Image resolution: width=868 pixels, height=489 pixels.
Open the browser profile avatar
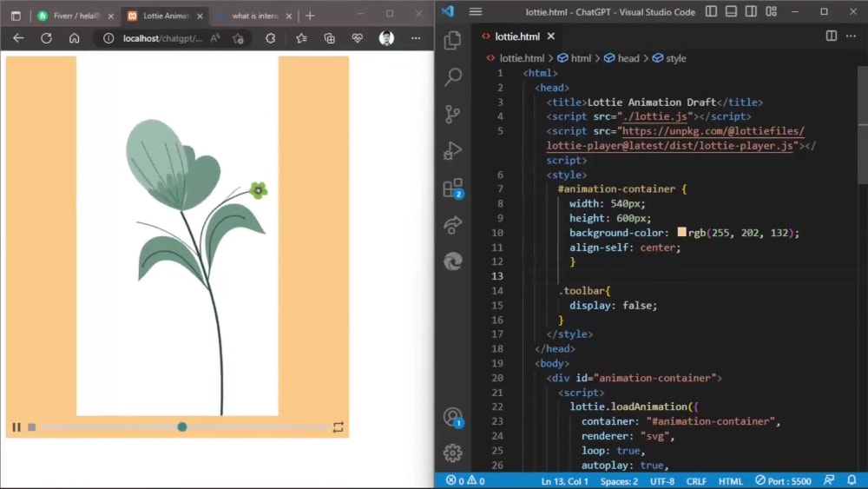point(386,38)
